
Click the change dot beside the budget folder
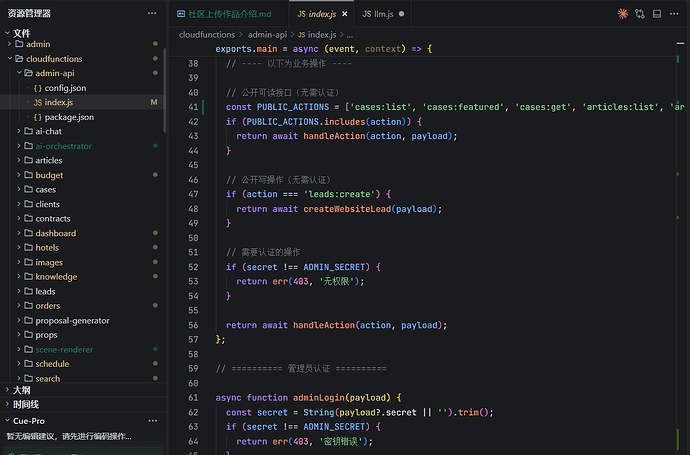click(155, 175)
